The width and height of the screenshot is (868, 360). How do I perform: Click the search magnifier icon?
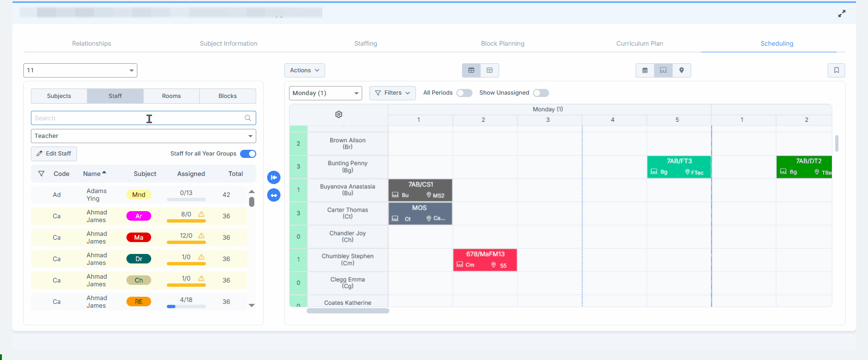(x=248, y=118)
